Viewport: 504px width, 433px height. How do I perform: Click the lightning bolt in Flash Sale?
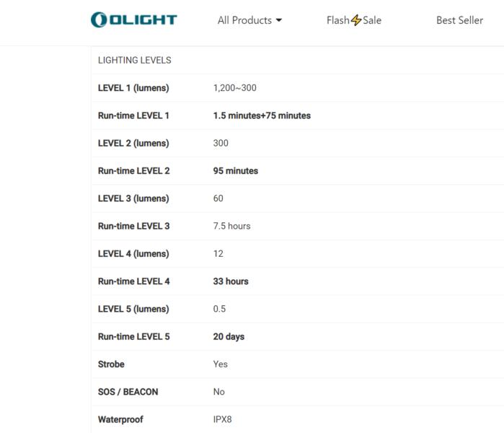click(356, 20)
